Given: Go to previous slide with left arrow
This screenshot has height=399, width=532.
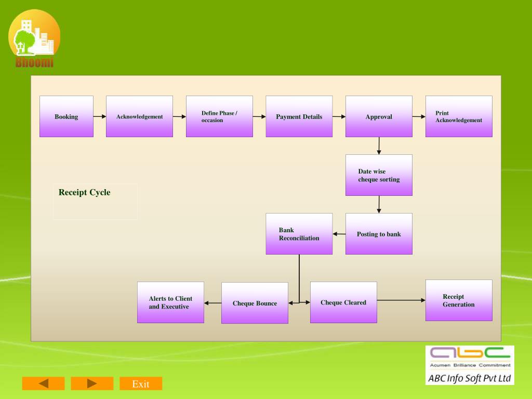Looking at the screenshot, I should [44, 383].
